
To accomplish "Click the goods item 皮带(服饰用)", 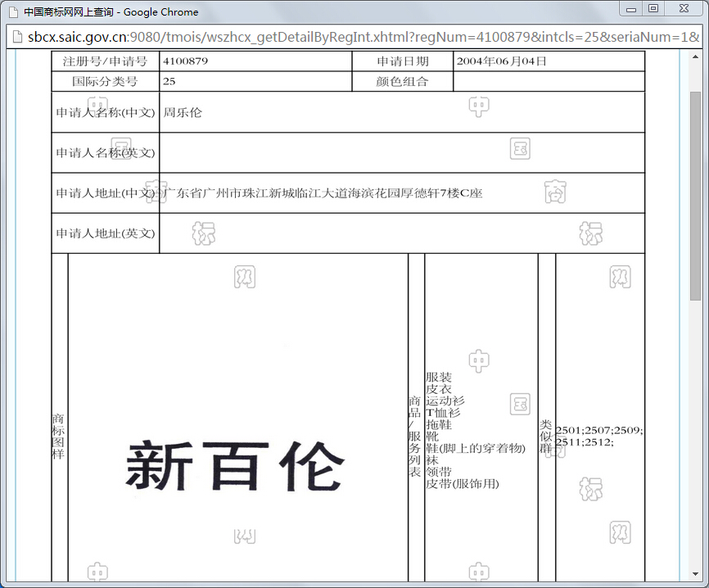I will click(463, 484).
